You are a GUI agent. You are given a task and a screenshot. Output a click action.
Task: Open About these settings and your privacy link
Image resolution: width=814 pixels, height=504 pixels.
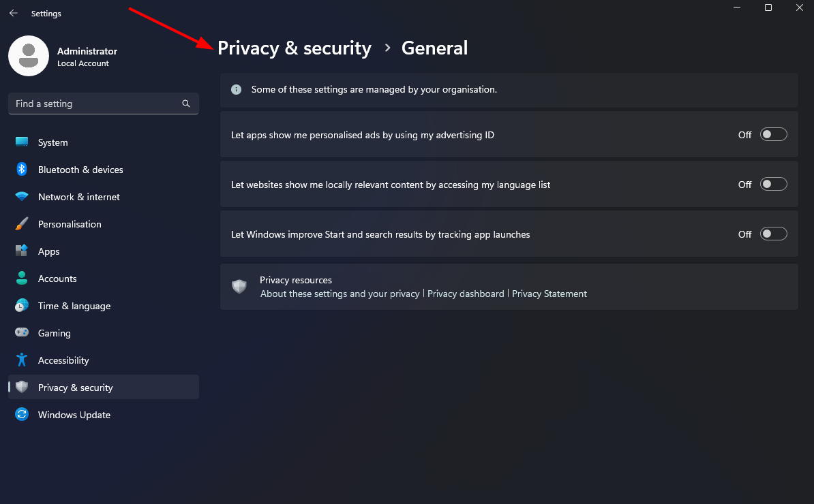click(340, 294)
